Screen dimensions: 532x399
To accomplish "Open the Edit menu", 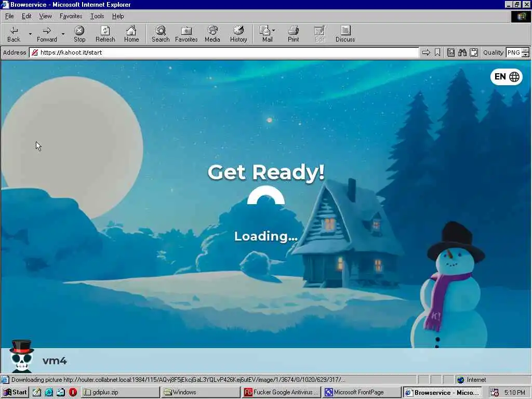I will (26, 16).
